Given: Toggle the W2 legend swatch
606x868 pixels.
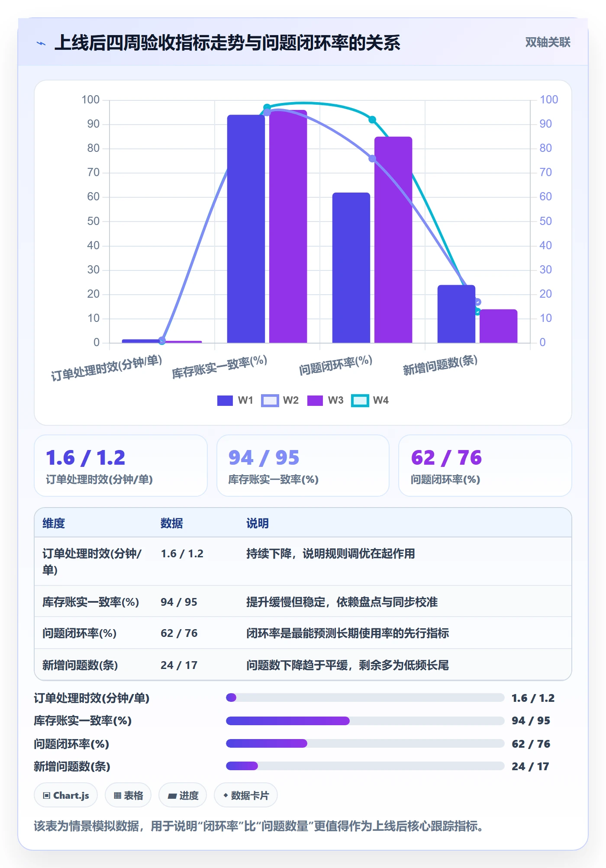Looking at the screenshot, I should click(270, 400).
